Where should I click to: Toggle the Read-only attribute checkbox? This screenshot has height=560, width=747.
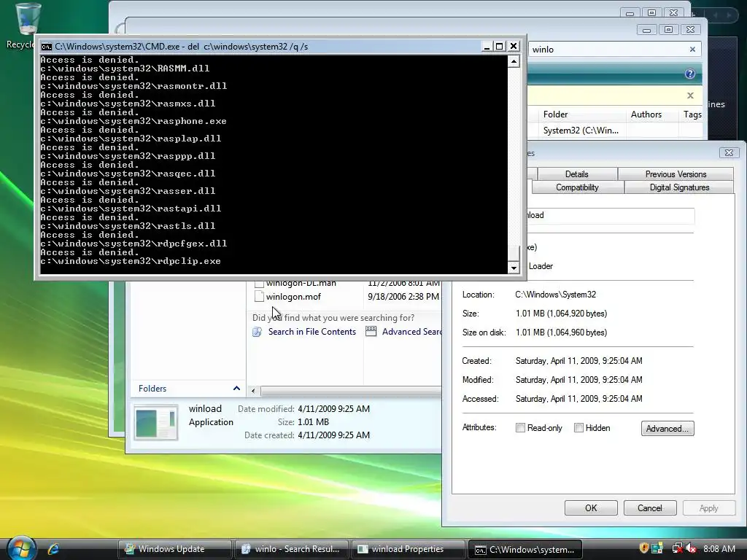[520, 428]
